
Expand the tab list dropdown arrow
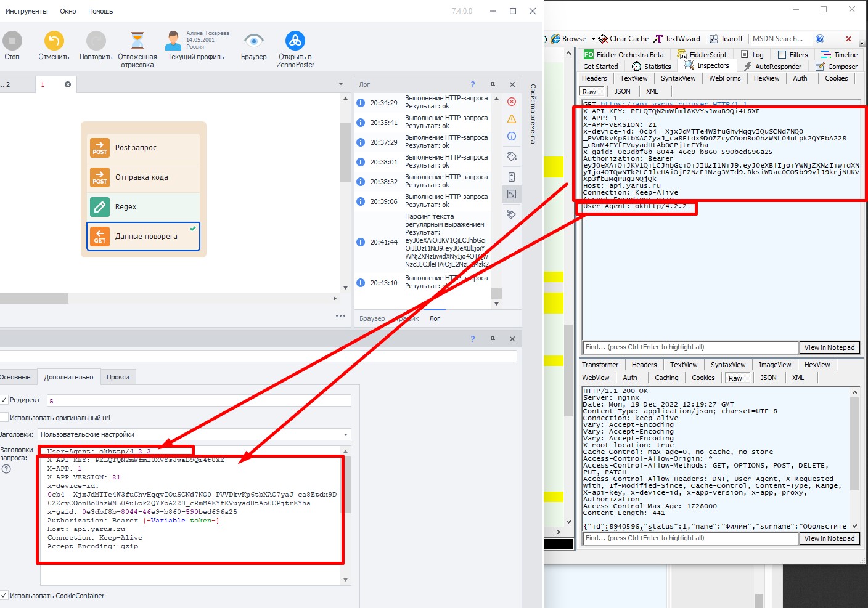point(341,84)
